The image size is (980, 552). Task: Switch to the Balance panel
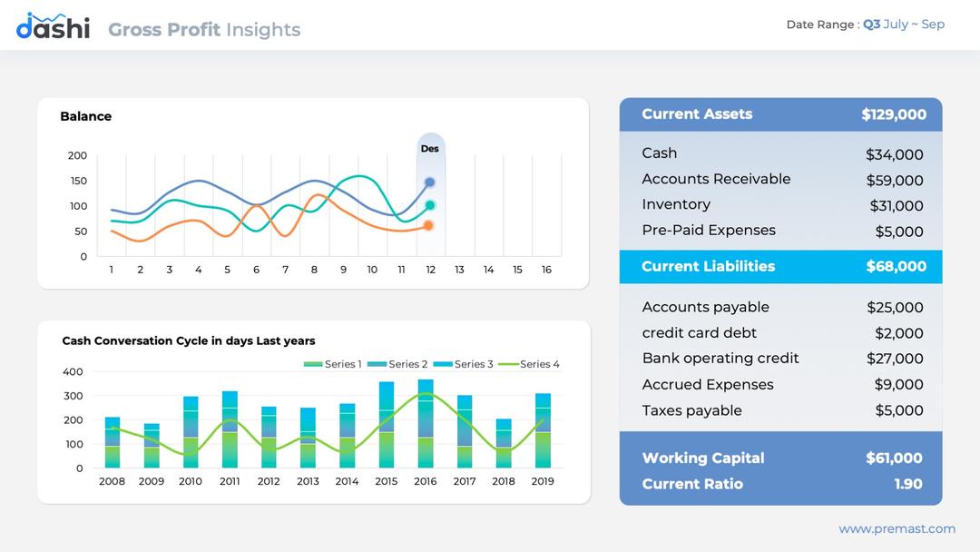click(x=86, y=116)
